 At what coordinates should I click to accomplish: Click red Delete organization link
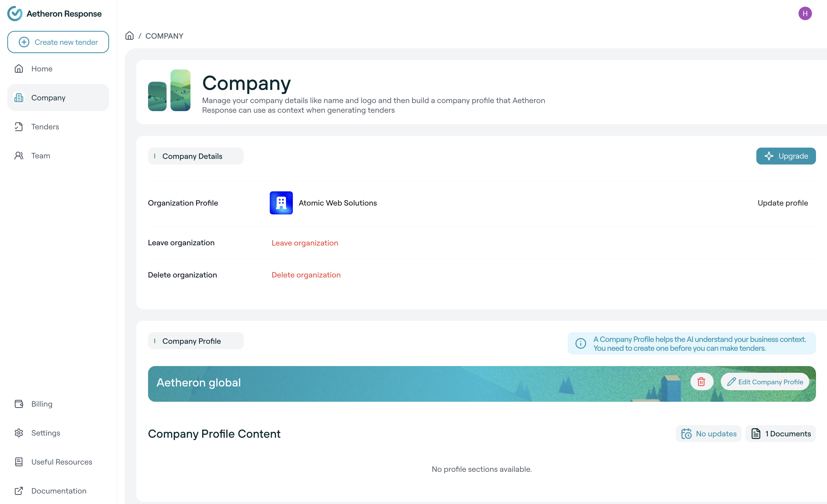306,275
